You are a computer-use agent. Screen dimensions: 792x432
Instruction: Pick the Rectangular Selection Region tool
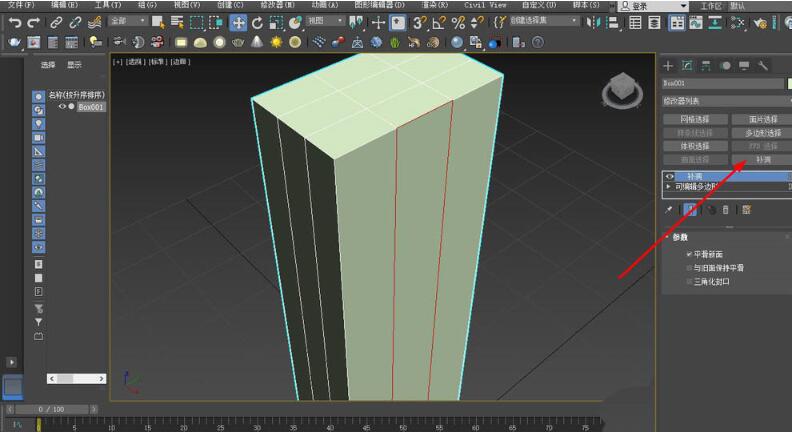pos(196,23)
